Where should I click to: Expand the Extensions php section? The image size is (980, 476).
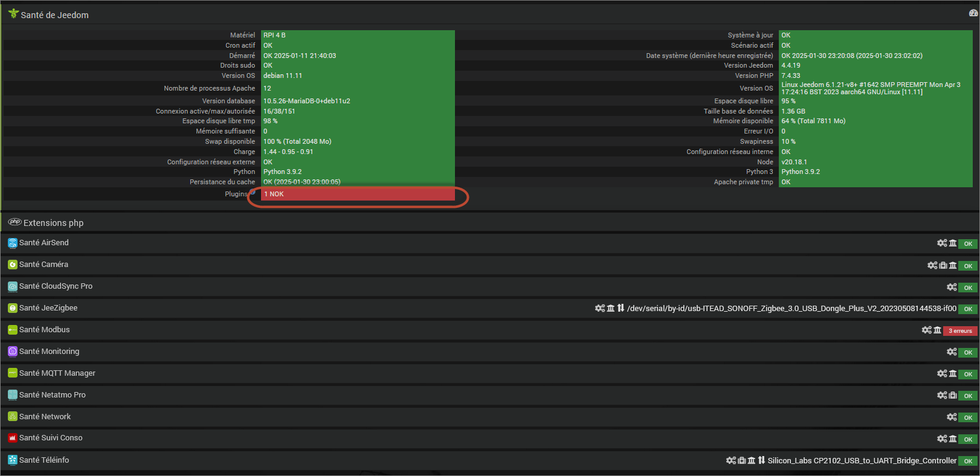tap(490, 222)
